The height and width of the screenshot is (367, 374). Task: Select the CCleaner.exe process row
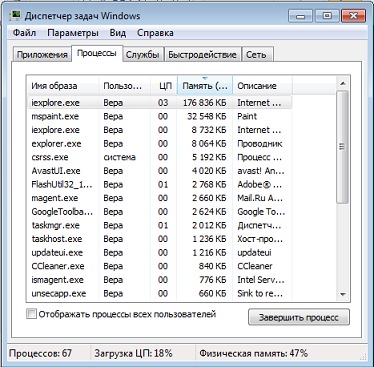(159, 266)
